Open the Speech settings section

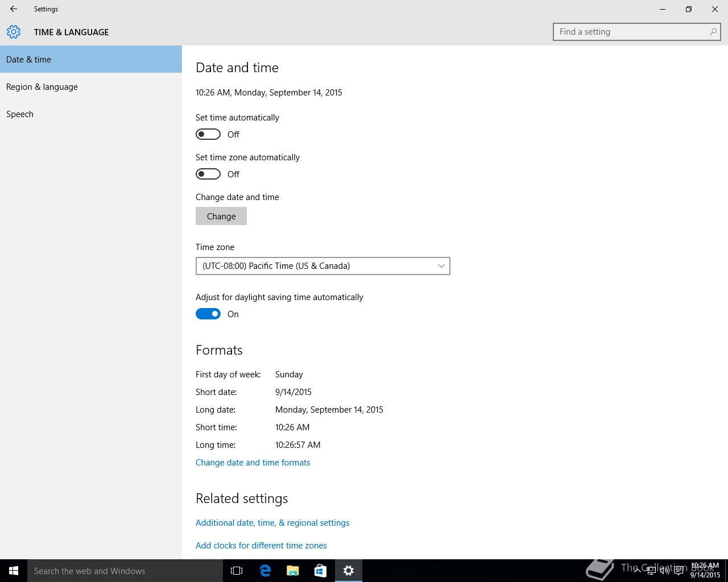point(20,114)
